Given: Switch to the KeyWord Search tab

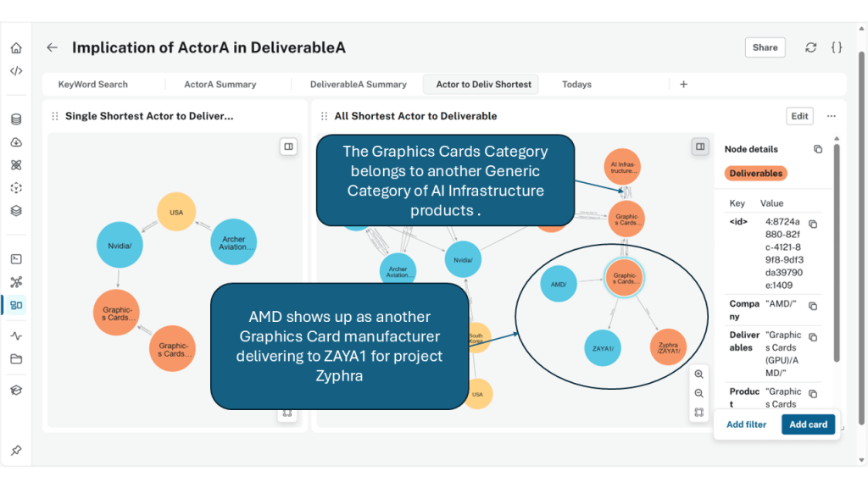Looking at the screenshot, I should (x=92, y=85).
